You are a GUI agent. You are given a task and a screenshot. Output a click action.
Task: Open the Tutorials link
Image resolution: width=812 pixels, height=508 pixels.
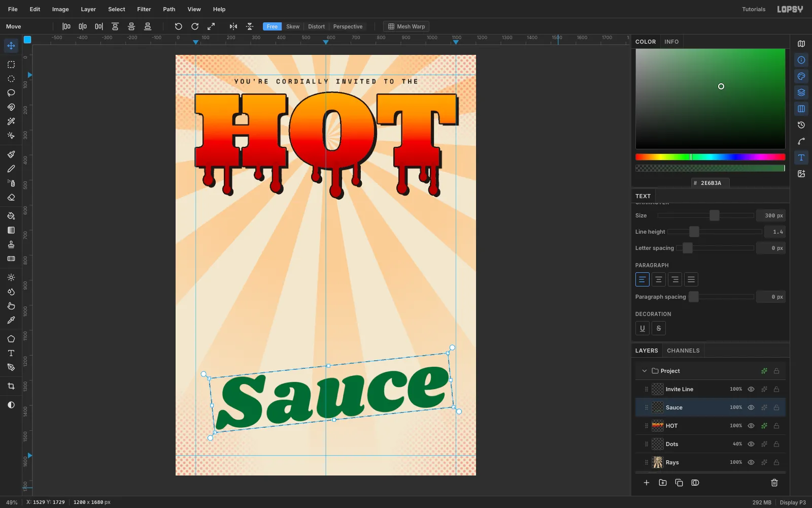(x=754, y=9)
